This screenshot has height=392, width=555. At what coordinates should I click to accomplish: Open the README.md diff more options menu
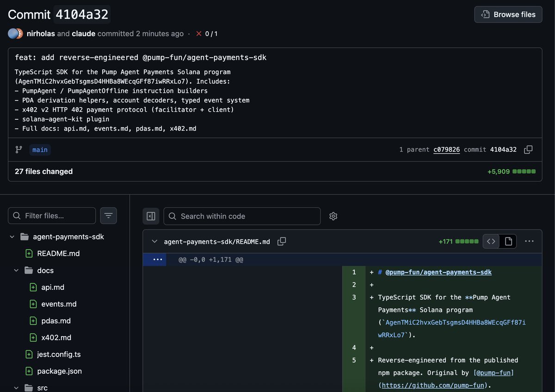530,241
